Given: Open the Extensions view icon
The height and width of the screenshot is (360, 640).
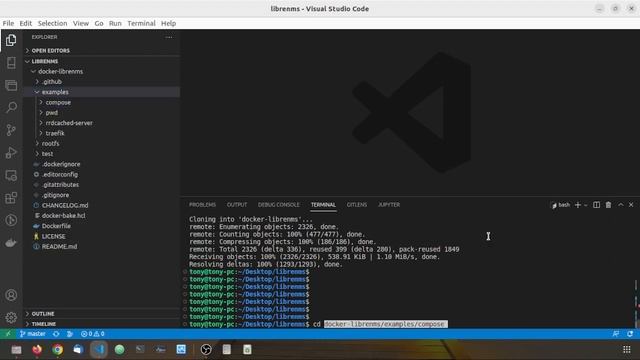Looking at the screenshot, I should 11,198.
